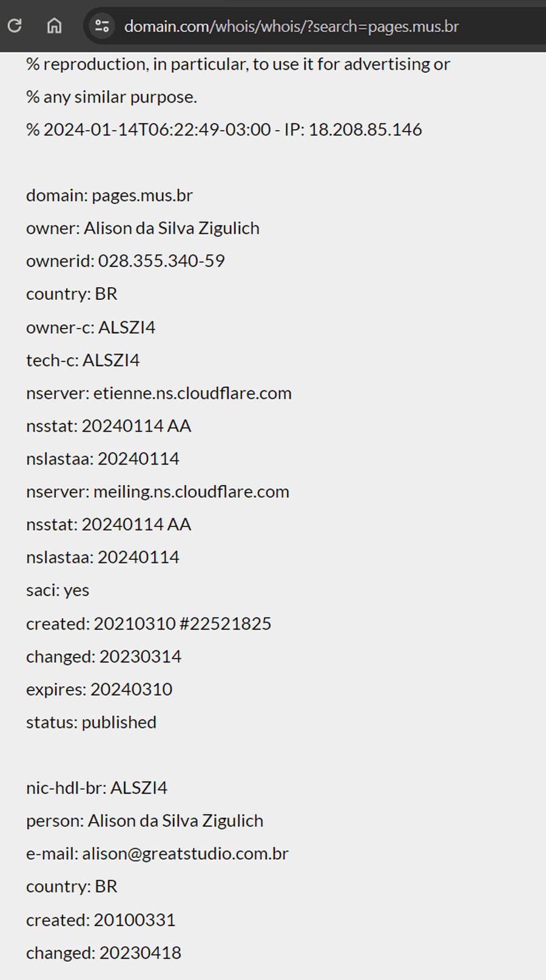
Task: Click the email alison@greatstudio.com.br
Action: coord(185,854)
